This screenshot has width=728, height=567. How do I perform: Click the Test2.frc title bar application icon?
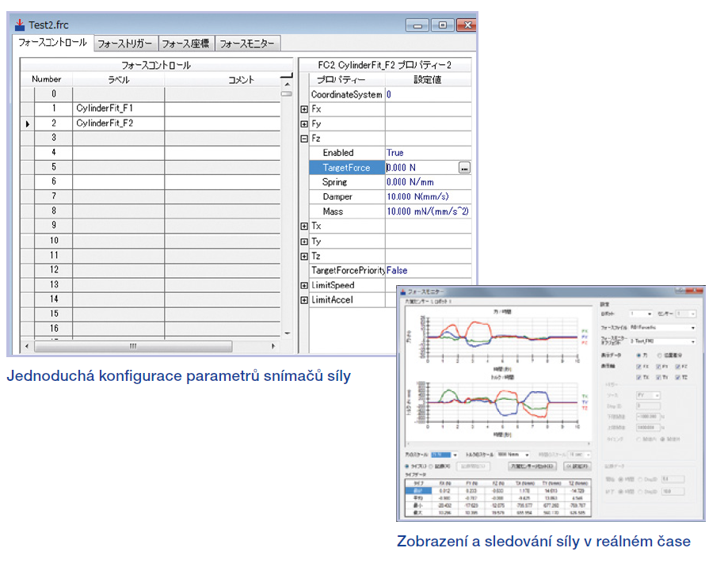click(x=20, y=25)
